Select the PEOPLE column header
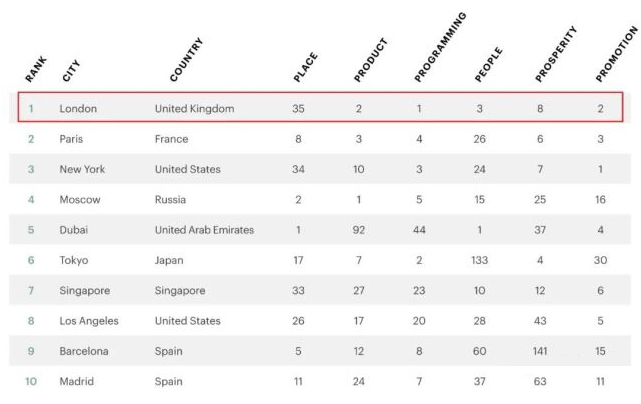The height and width of the screenshot is (404, 641). point(489,65)
